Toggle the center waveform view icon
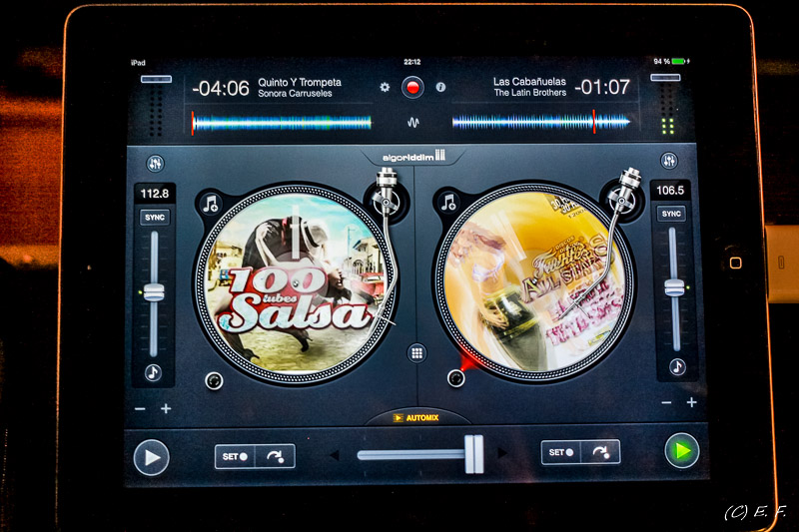 click(x=412, y=123)
